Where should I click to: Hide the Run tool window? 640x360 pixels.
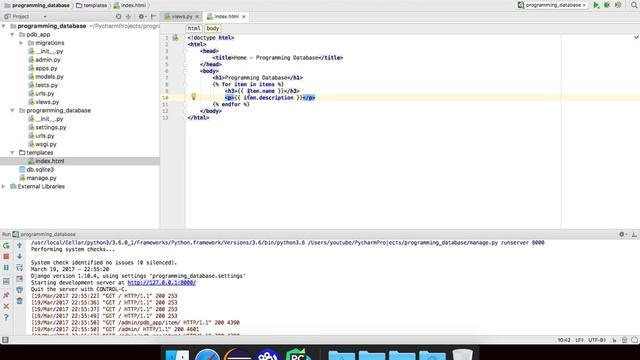coord(634,234)
